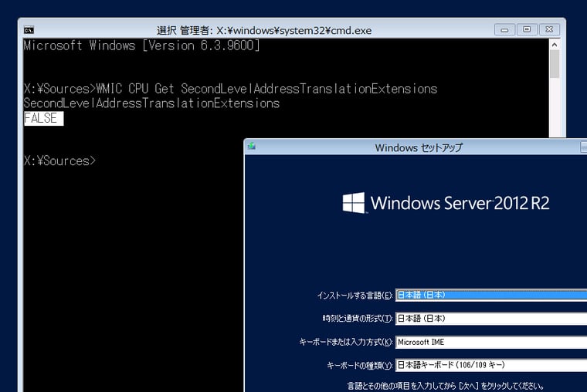Open the cmd.exe window system menu icon
The image size is (587, 392).
click(x=29, y=30)
